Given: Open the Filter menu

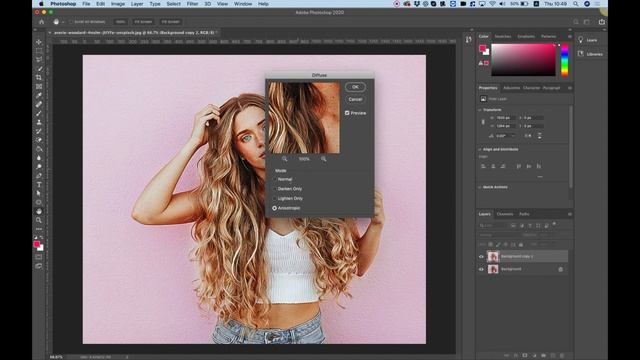Looking at the screenshot, I should (x=192, y=4).
